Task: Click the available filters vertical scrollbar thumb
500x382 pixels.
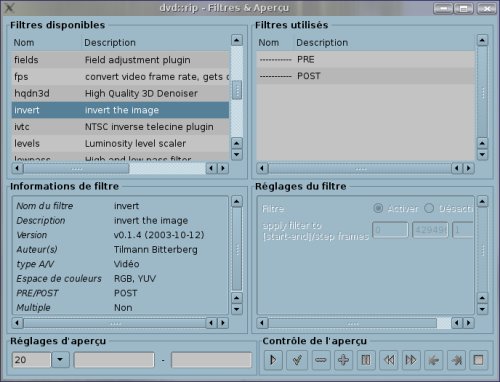Action: tap(237, 90)
